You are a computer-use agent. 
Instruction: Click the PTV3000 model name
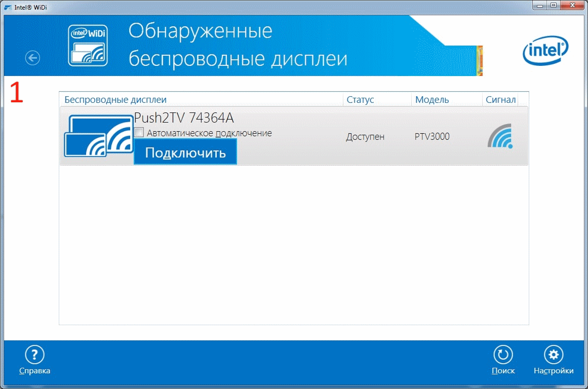[431, 136]
